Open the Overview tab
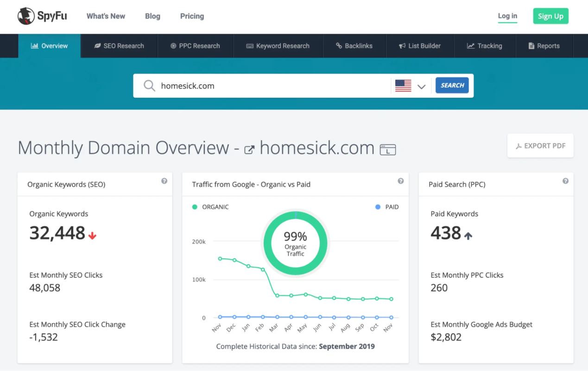 click(50, 46)
